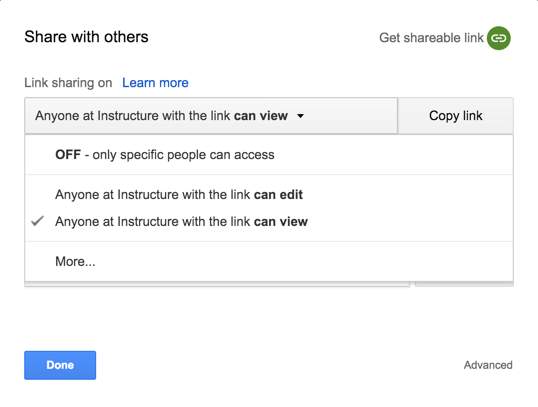Open the Advanced sharing settings link

click(488, 365)
